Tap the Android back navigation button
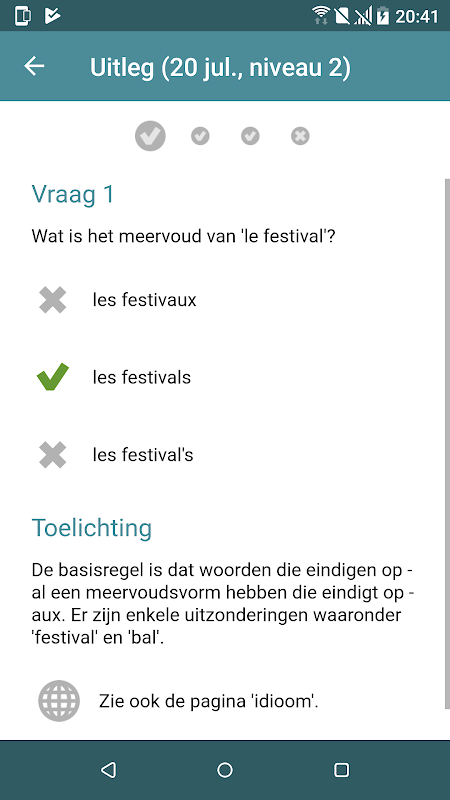Image resolution: width=450 pixels, height=800 pixels. 108,770
